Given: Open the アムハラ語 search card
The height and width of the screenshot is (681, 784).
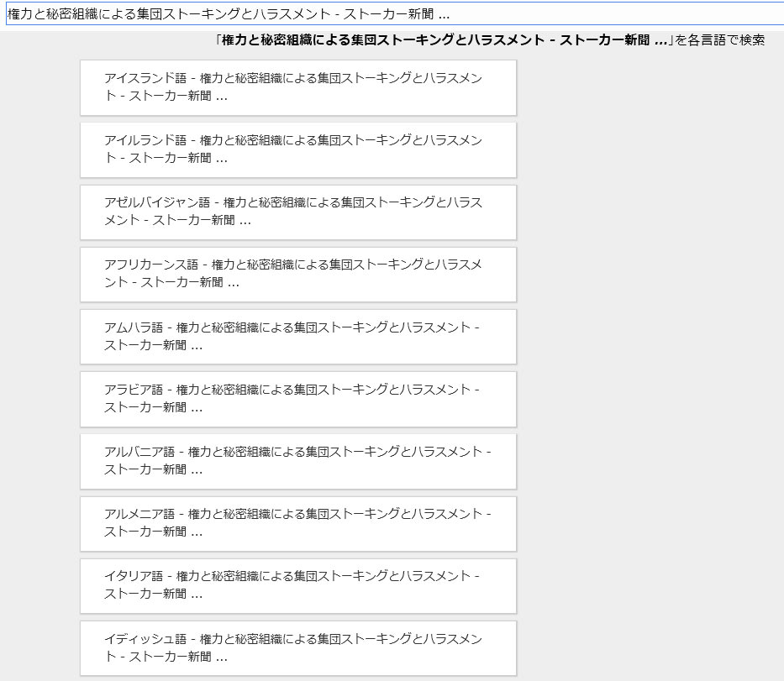Looking at the screenshot, I should tap(298, 337).
